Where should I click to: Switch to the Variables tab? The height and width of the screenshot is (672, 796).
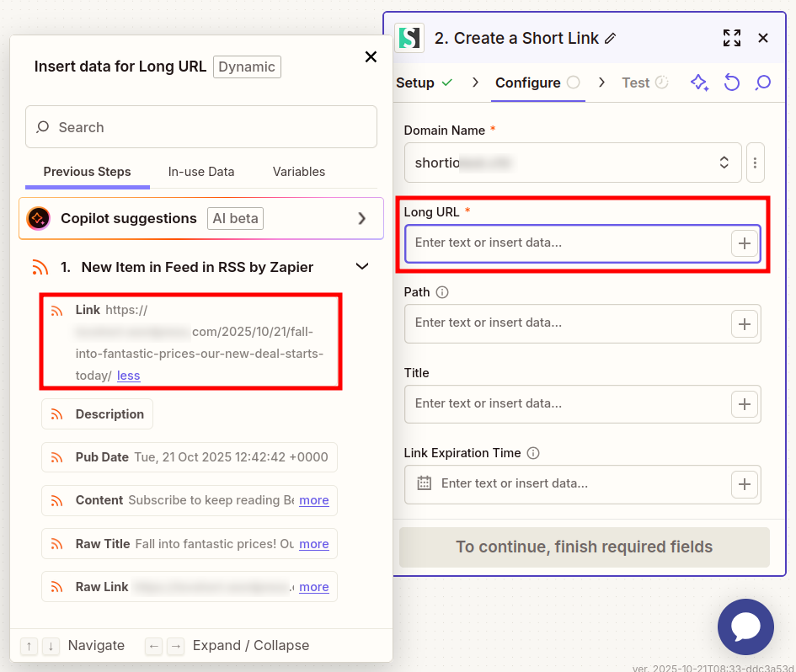[298, 172]
